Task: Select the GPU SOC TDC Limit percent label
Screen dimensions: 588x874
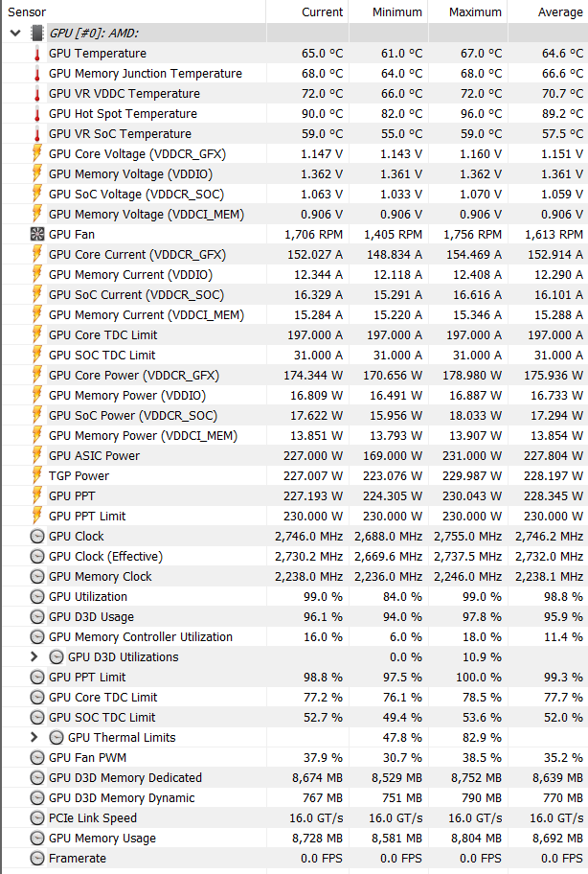Action: [x=102, y=717]
